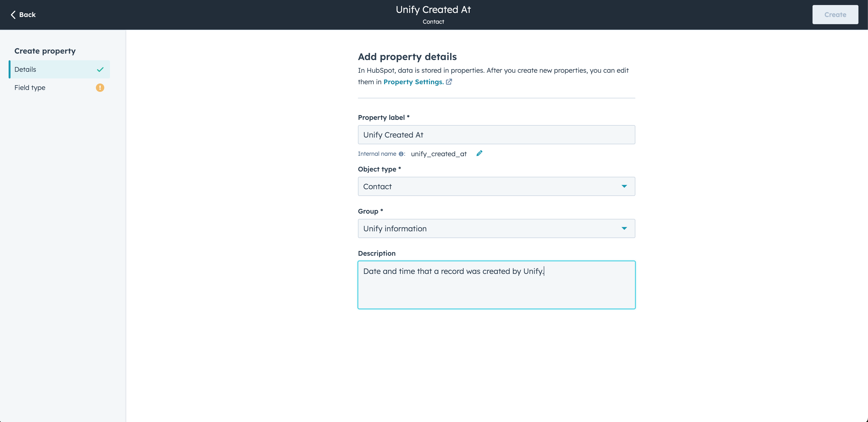Click the pencil icon to edit internal name
Viewport: 868px width, 422px height.
click(479, 153)
